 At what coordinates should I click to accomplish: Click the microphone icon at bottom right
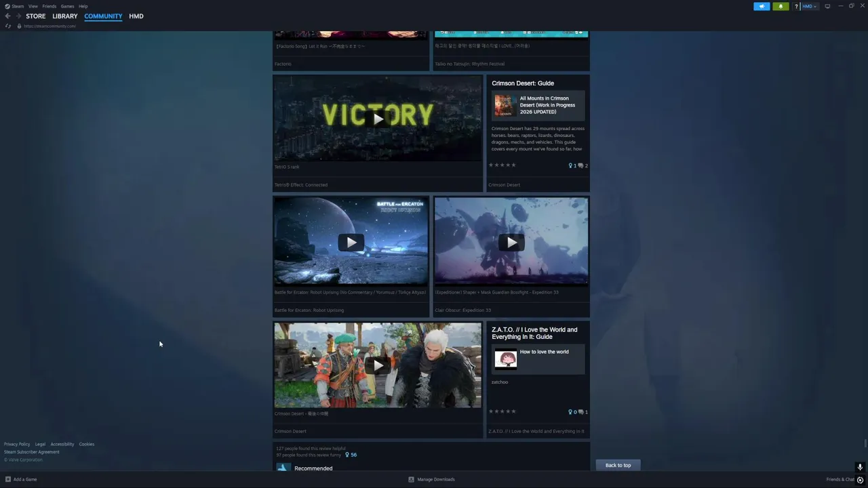click(x=860, y=467)
